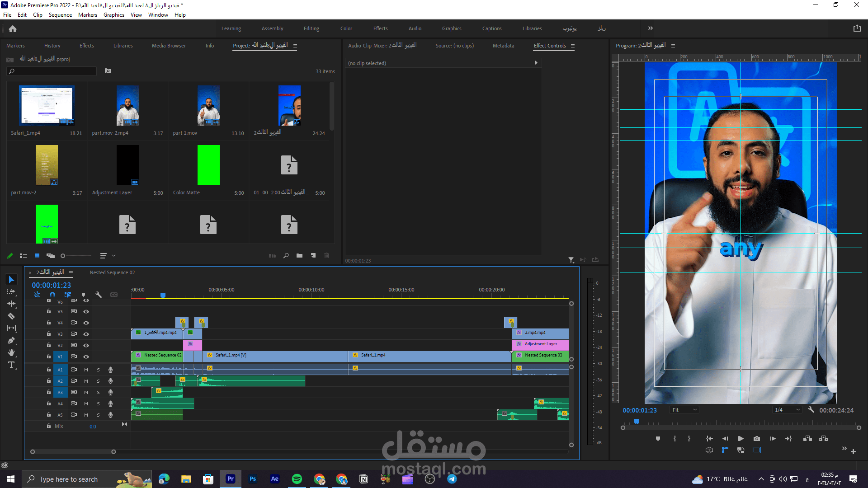
Task: Mute audio track A2
Action: tap(86, 381)
